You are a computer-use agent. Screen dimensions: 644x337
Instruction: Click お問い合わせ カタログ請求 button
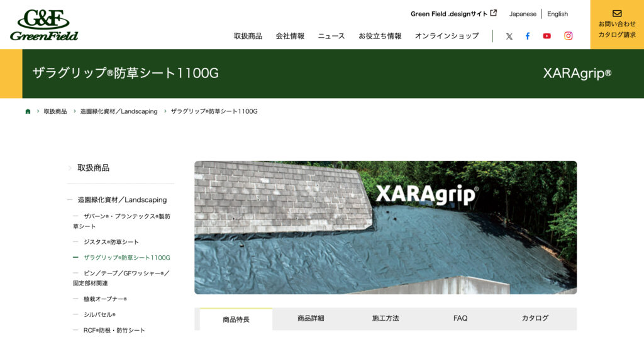[x=617, y=25]
